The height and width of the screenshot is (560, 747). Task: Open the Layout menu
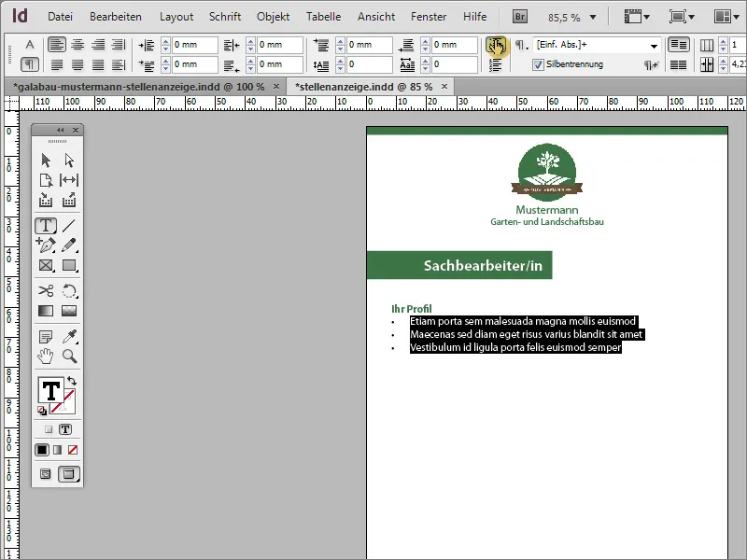tap(176, 17)
